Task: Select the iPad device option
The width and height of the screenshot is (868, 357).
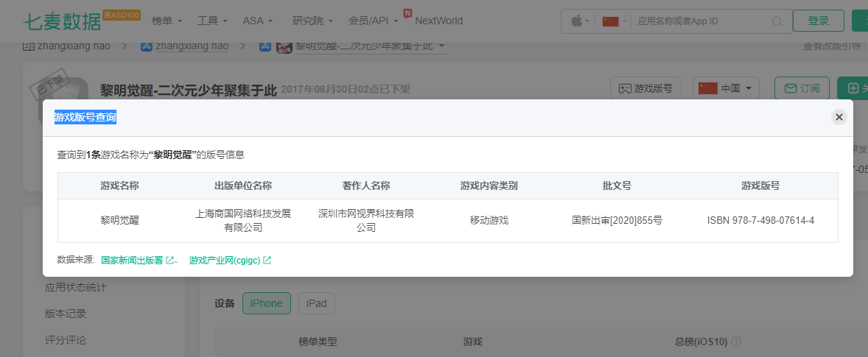Action: click(x=317, y=303)
